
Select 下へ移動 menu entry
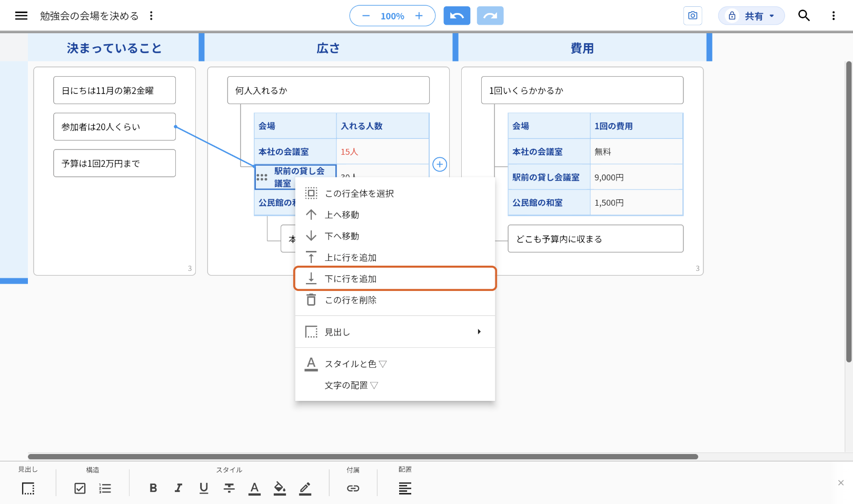(x=395, y=236)
